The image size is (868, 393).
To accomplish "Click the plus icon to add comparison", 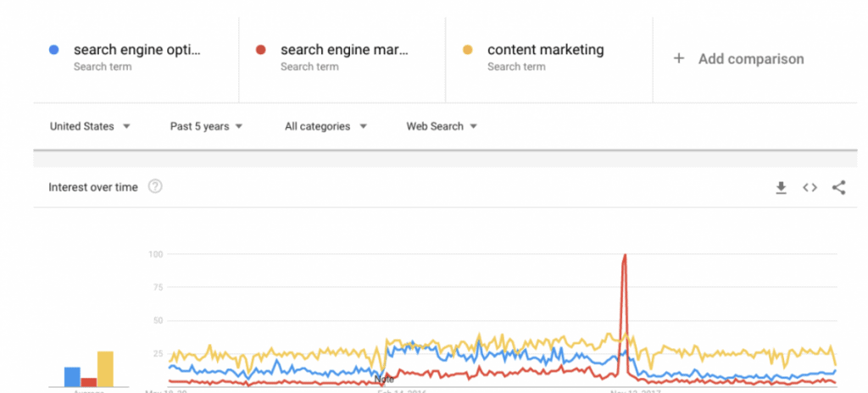I will 679,58.
